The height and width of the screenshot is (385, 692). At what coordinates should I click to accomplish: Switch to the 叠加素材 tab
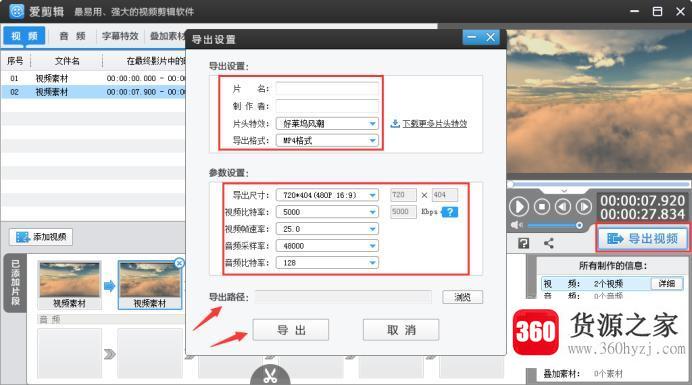[167, 36]
